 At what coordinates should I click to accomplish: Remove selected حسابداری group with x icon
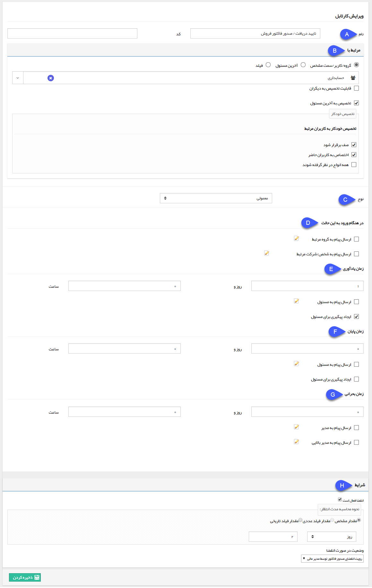pos(51,78)
